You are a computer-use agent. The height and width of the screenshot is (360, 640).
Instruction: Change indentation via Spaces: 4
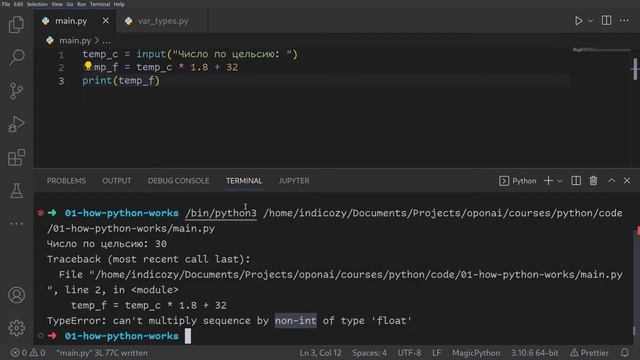pos(369,353)
